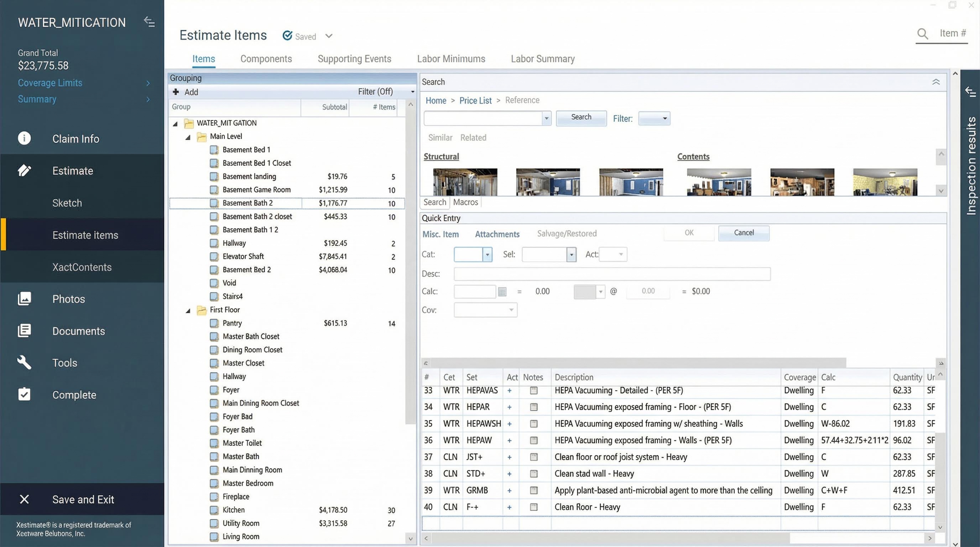Screen dimensions: 980x547
Task: Switch to the Labor Summary tab
Action: [x=542, y=59]
